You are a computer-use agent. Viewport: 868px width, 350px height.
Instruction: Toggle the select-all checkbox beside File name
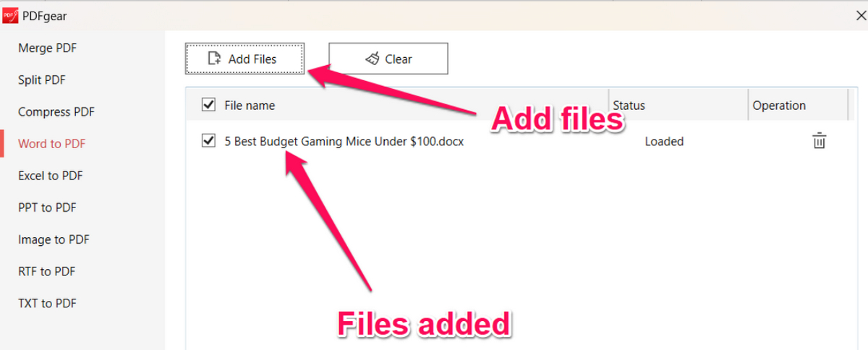pos(208,105)
